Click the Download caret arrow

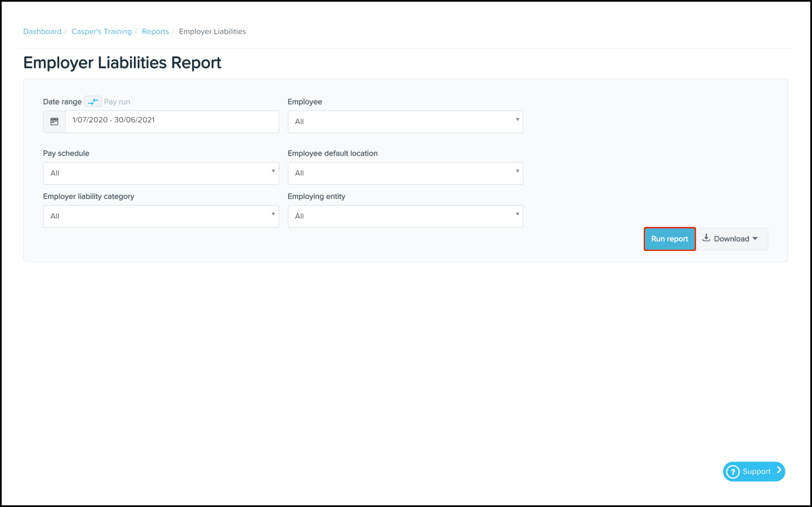click(x=755, y=239)
